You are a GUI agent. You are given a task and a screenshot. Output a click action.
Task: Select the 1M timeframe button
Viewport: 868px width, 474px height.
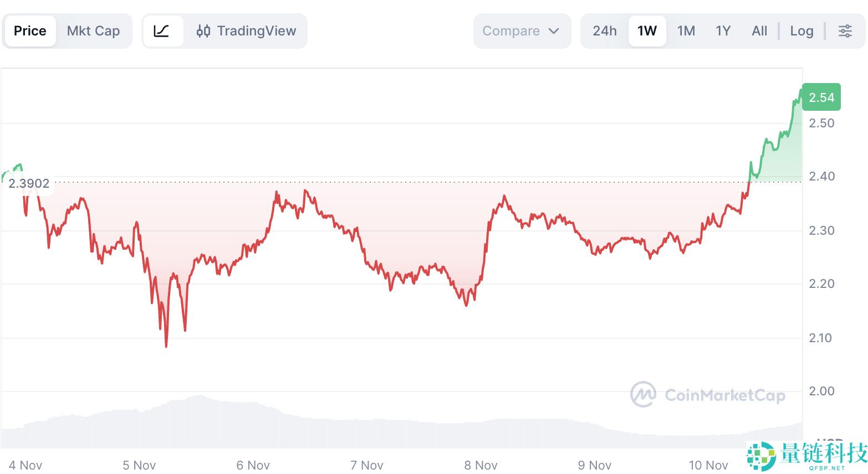686,31
